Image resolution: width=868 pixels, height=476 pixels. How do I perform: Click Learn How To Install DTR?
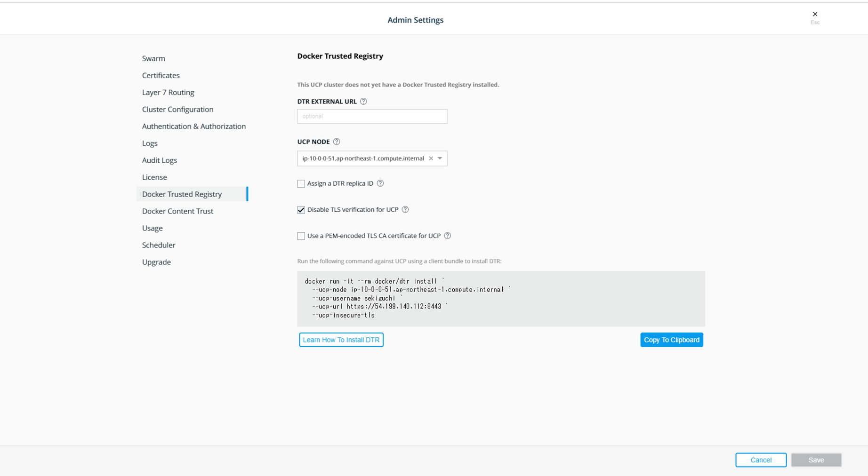click(x=341, y=340)
